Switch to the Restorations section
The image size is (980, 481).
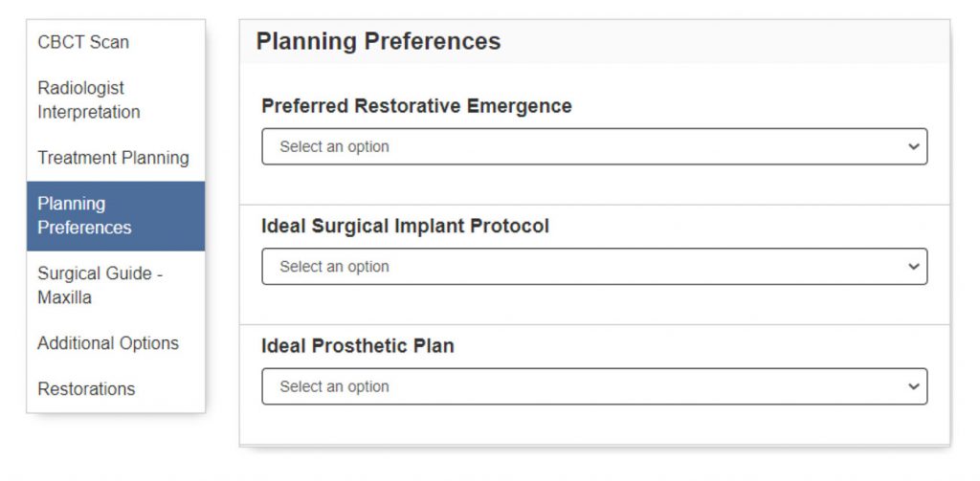[x=86, y=389]
